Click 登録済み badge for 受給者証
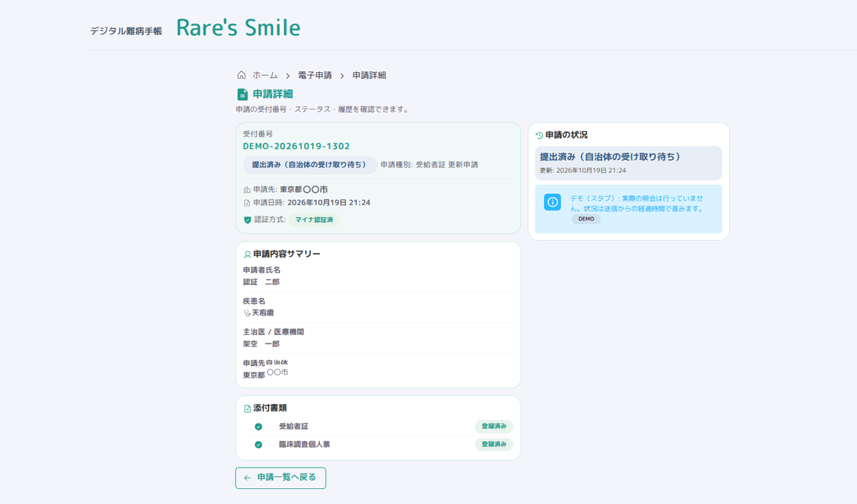The height and width of the screenshot is (504, 857). tap(494, 426)
